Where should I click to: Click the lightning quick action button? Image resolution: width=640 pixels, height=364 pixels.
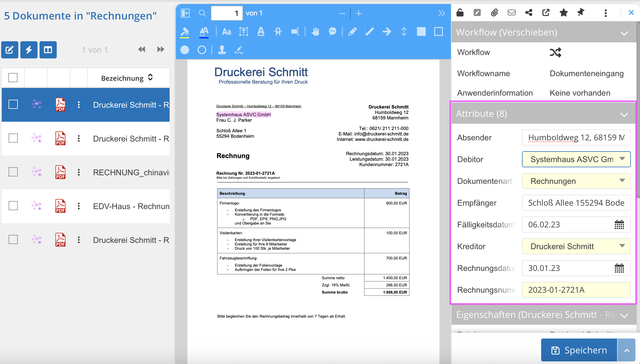click(x=29, y=50)
